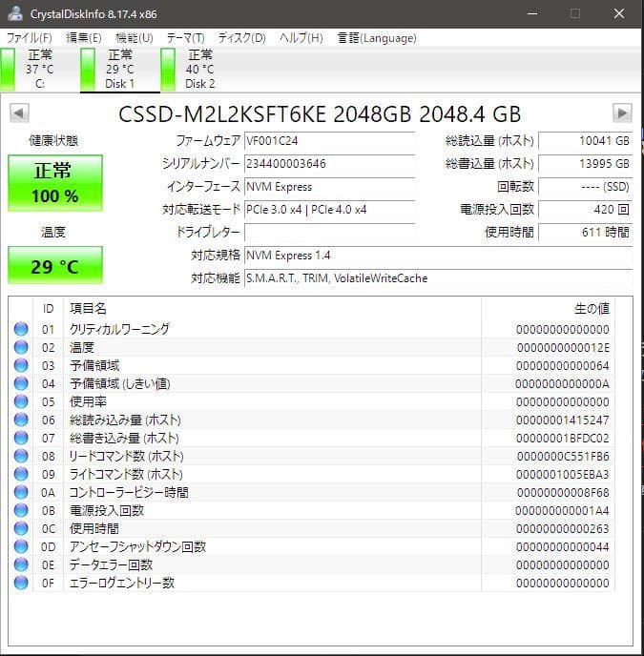Close the CrystalDiskInfo window
The height and width of the screenshot is (656, 644).
(x=619, y=13)
